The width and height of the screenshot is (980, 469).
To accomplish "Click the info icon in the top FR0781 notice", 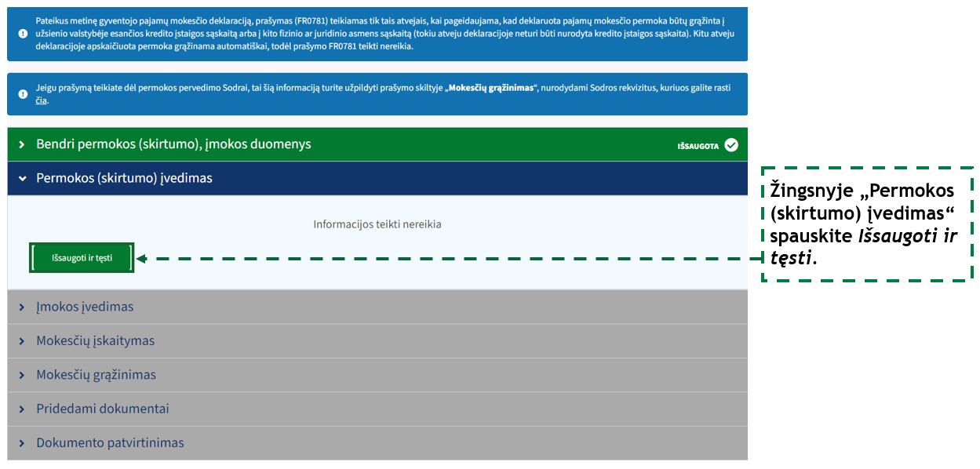I will [23, 34].
